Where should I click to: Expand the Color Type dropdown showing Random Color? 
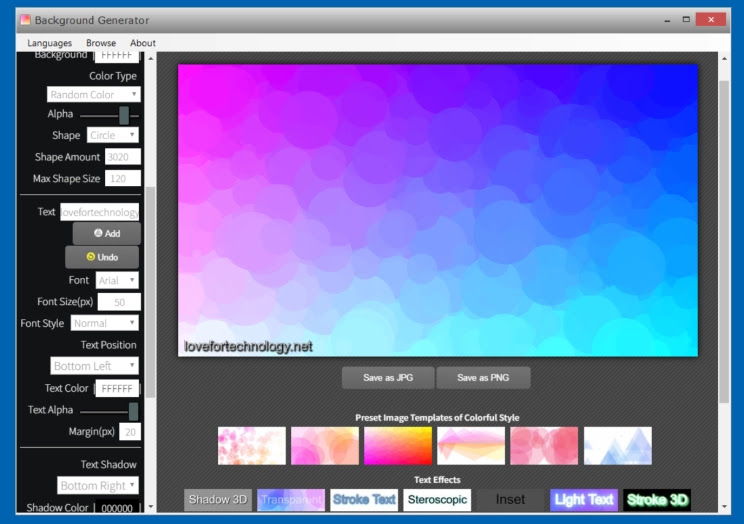pyautogui.click(x=93, y=94)
